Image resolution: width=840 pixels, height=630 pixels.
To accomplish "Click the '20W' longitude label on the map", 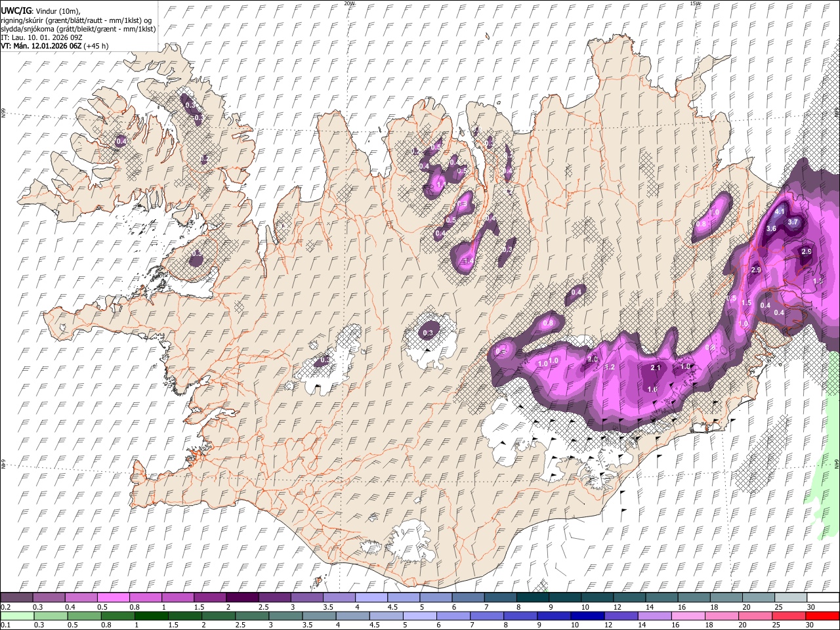I will click(349, 3).
